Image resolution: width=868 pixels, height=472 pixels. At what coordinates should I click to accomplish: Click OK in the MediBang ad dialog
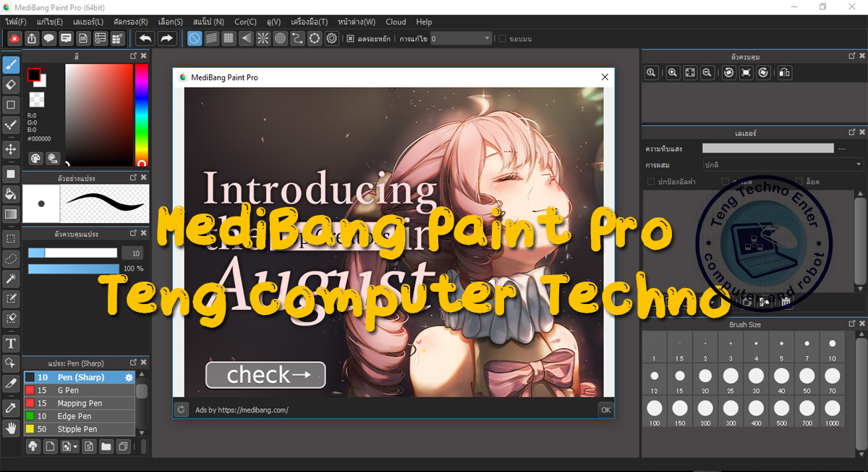point(605,410)
